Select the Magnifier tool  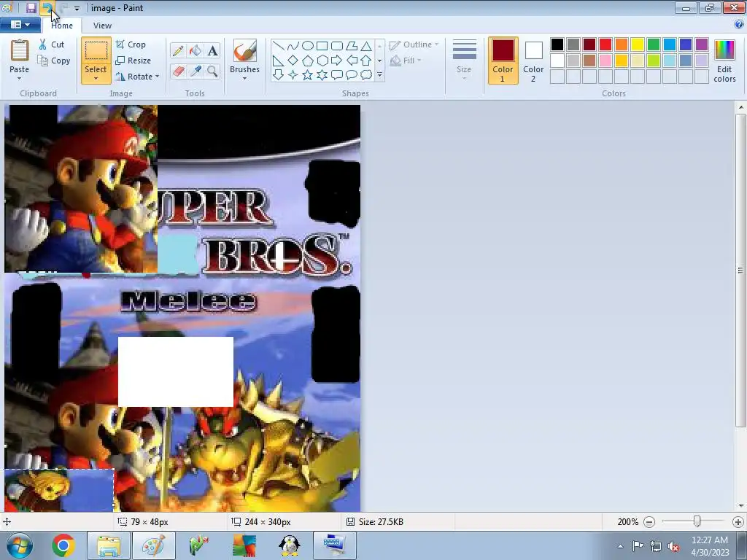coord(212,71)
